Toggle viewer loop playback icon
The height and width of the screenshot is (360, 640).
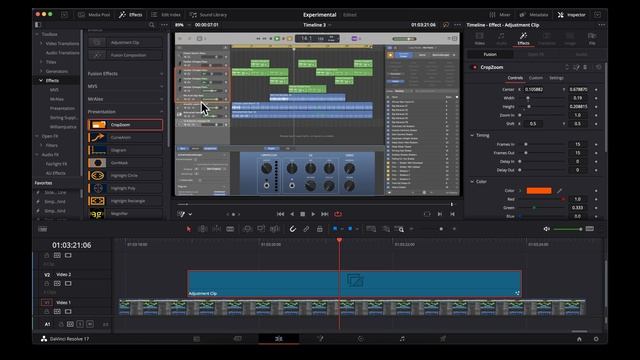point(338,214)
